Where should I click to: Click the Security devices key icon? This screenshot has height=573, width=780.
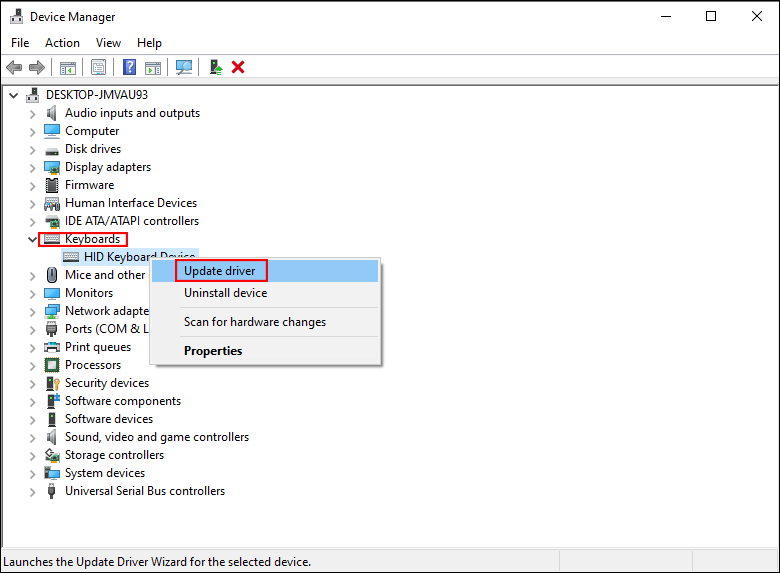click(x=52, y=383)
